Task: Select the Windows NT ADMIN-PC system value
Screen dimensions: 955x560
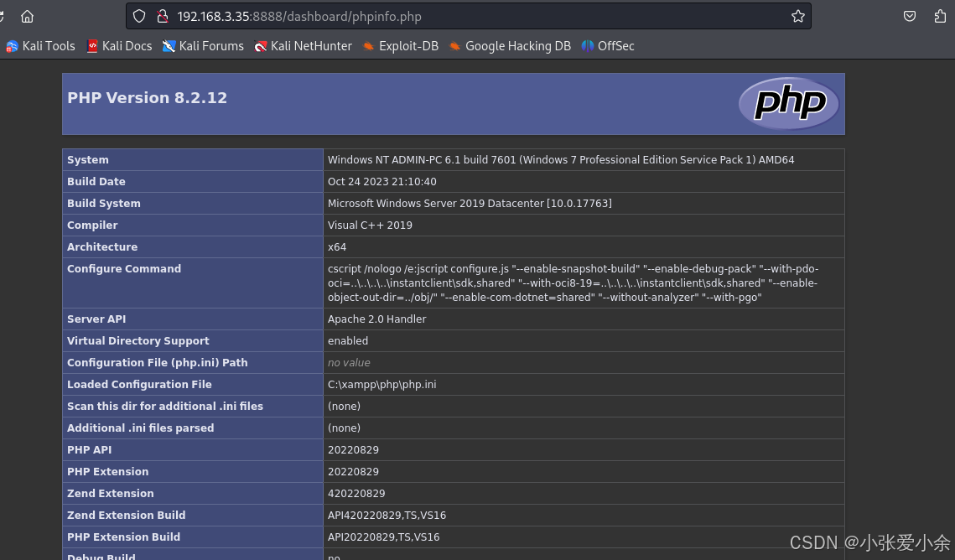Action: pos(561,159)
